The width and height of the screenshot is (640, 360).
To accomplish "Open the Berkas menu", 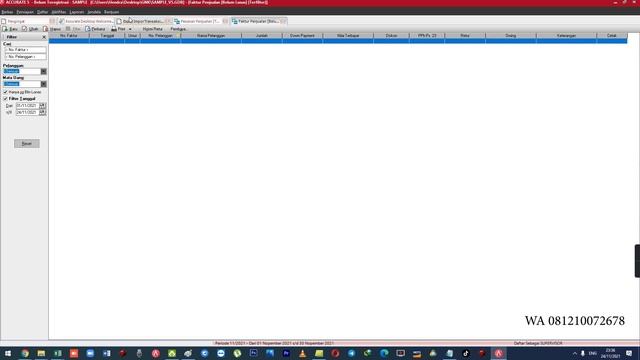I will [7, 12].
